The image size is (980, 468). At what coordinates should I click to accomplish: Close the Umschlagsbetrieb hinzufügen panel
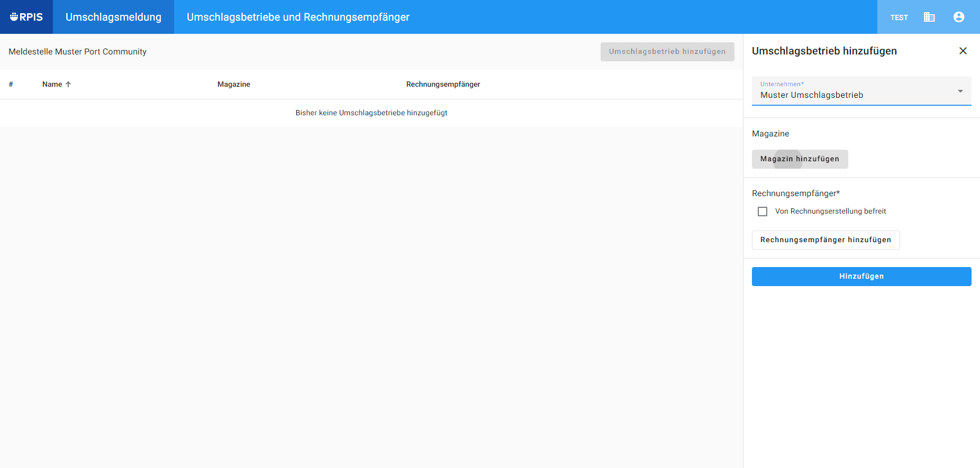tap(963, 51)
